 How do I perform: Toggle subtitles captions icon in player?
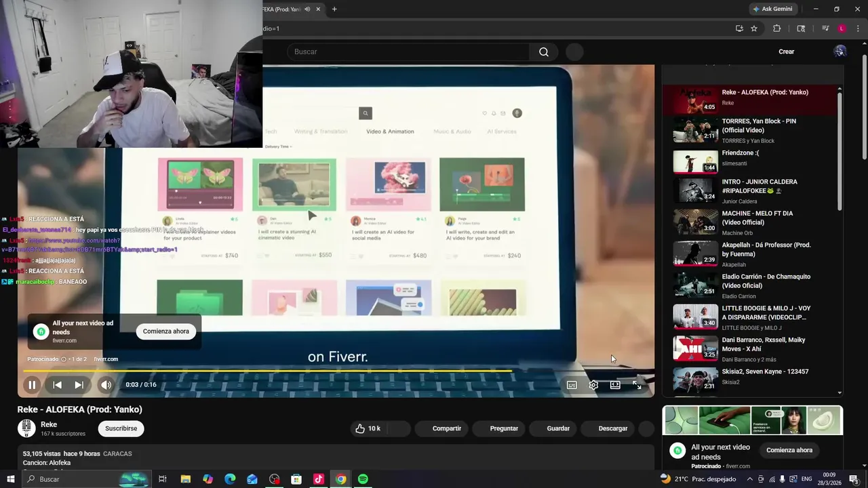tap(572, 385)
